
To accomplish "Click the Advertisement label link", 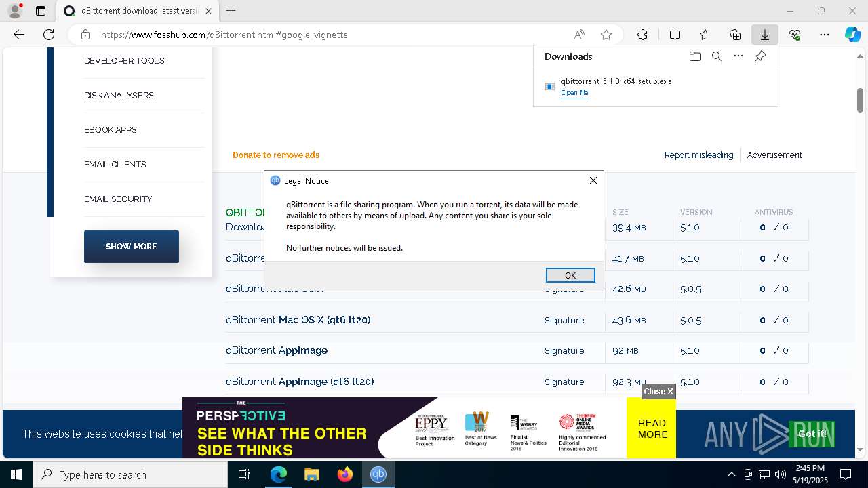I will coord(774,155).
